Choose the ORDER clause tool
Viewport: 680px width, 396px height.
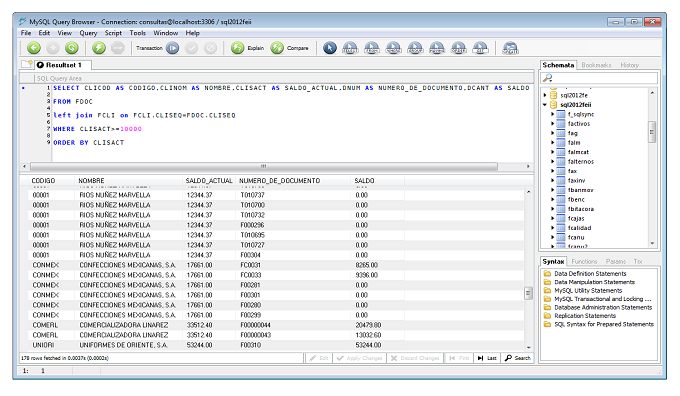tap(458, 48)
